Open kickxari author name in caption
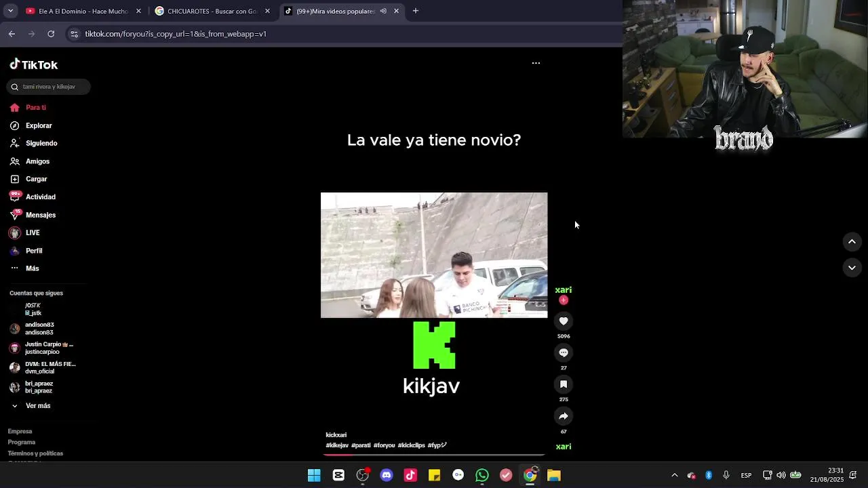The height and width of the screenshot is (488, 868). click(x=336, y=435)
